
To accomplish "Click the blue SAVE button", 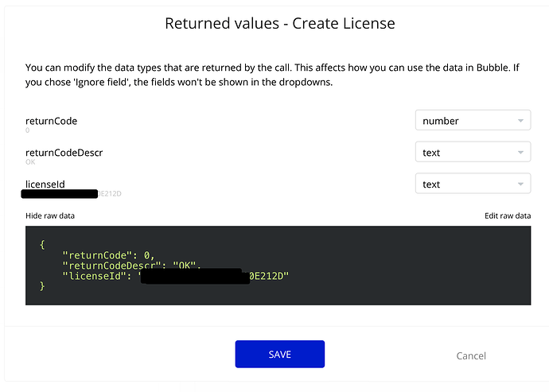I will click(280, 354).
